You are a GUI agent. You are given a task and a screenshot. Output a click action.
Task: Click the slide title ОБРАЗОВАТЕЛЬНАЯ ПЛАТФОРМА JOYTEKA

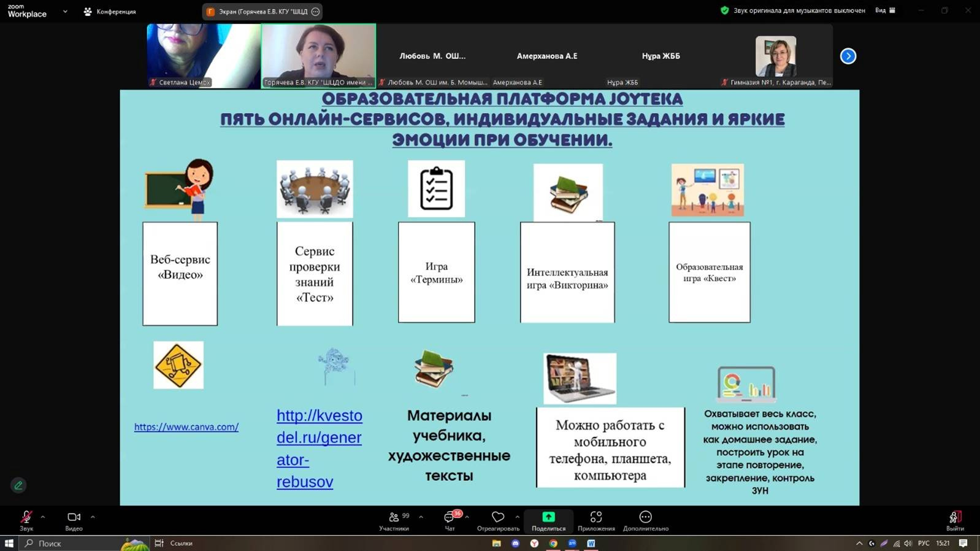pyautogui.click(x=502, y=99)
